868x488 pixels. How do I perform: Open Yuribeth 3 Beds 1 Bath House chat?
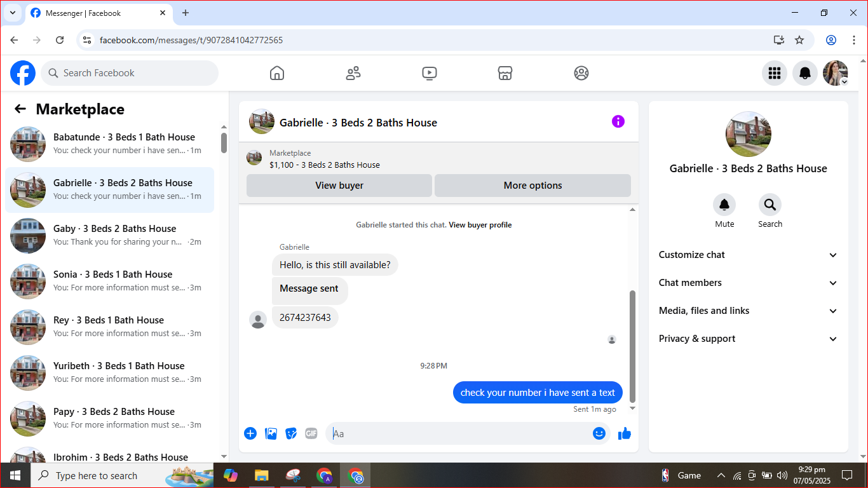(x=109, y=373)
